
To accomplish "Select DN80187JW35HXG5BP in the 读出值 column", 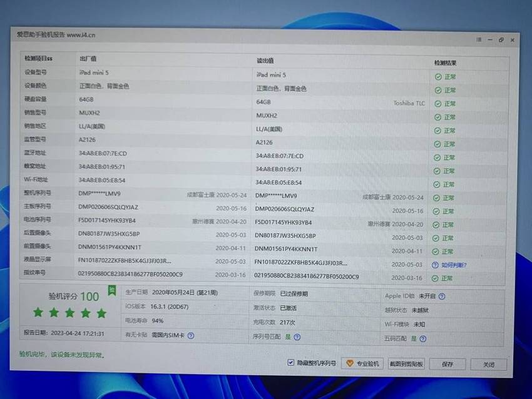I will (x=285, y=236).
